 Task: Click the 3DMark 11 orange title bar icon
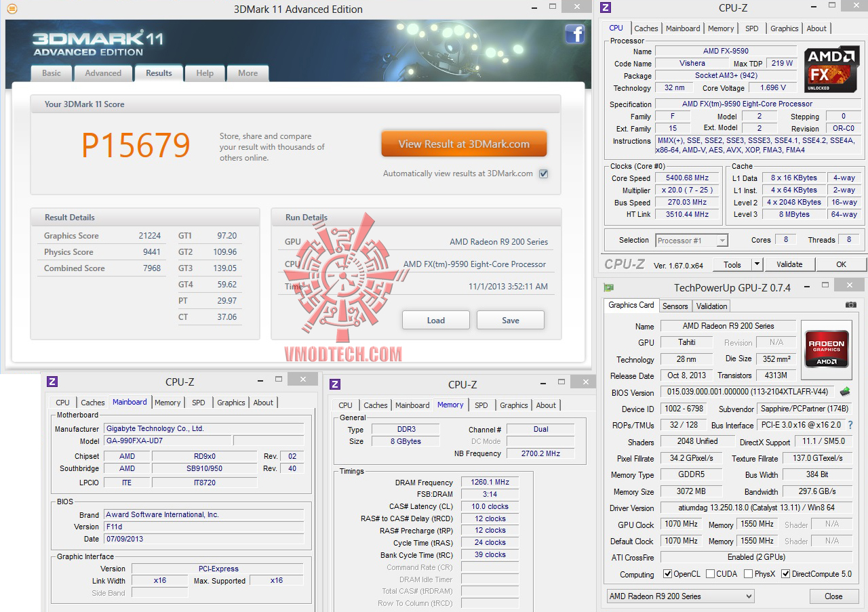click(12, 9)
